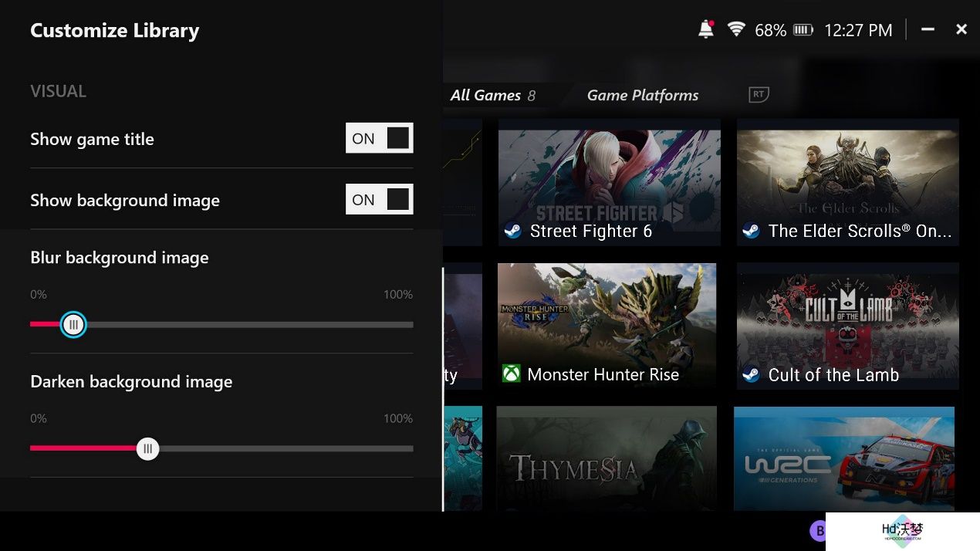Minimize the window
This screenshot has width=980, height=551.
928,29
